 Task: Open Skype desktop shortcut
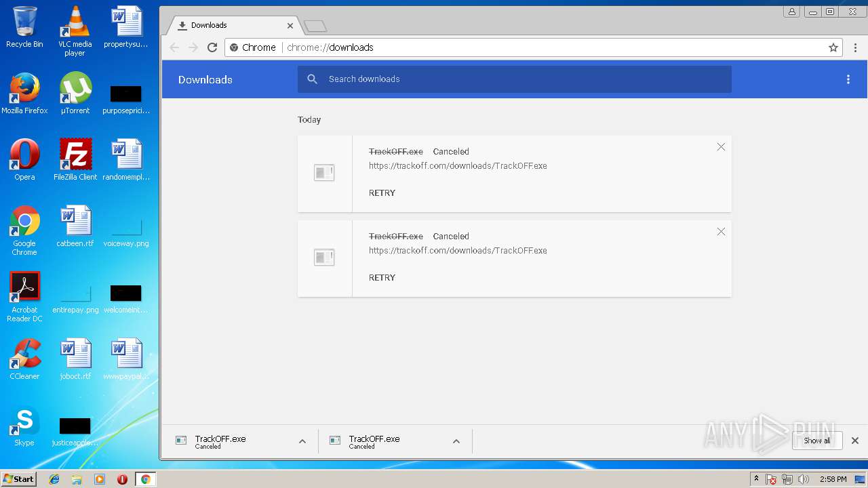point(24,426)
